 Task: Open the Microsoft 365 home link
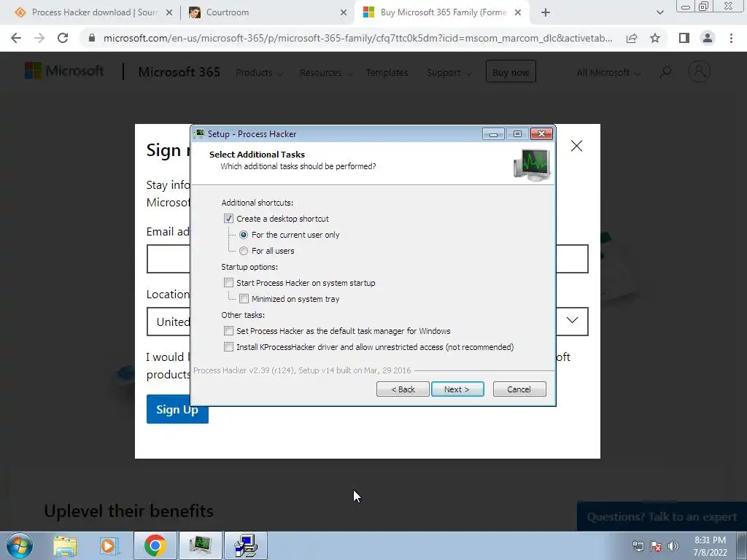click(x=179, y=72)
